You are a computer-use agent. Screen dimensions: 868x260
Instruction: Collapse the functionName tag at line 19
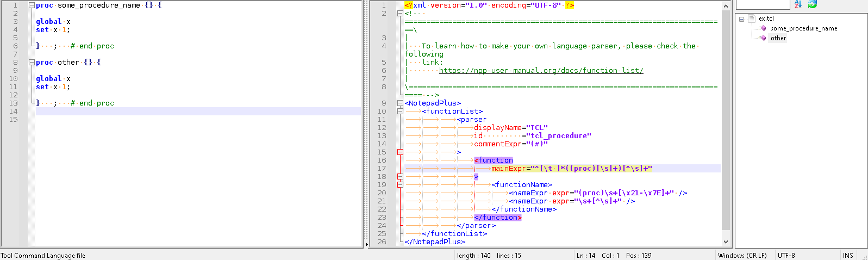pos(401,185)
